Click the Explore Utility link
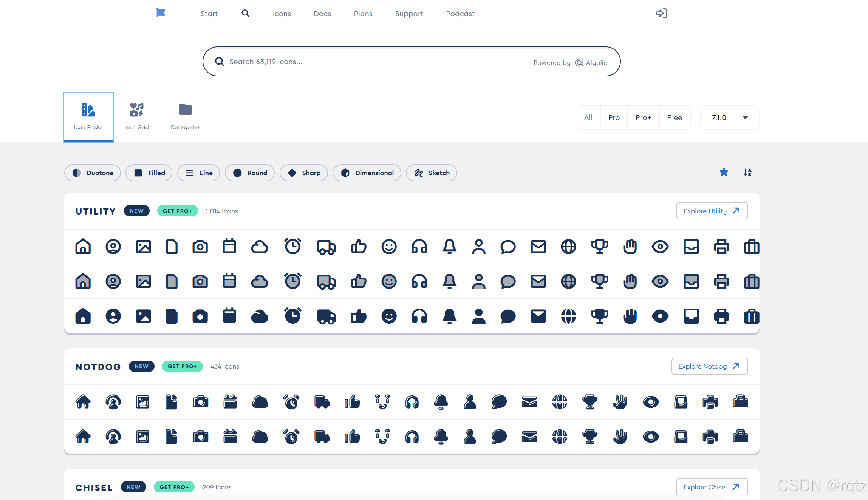This screenshot has width=868, height=500. tap(712, 211)
